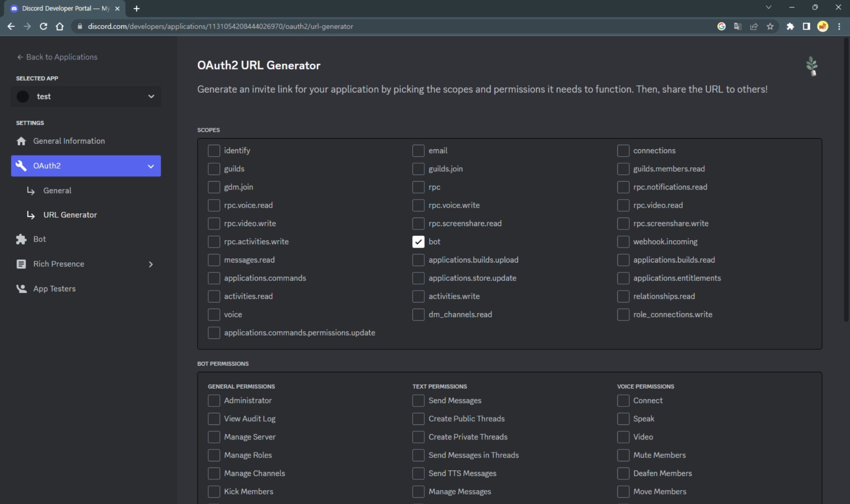The height and width of the screenshot is (504, 850).
Task: Select the App Testers people icon
Action: 22,289
